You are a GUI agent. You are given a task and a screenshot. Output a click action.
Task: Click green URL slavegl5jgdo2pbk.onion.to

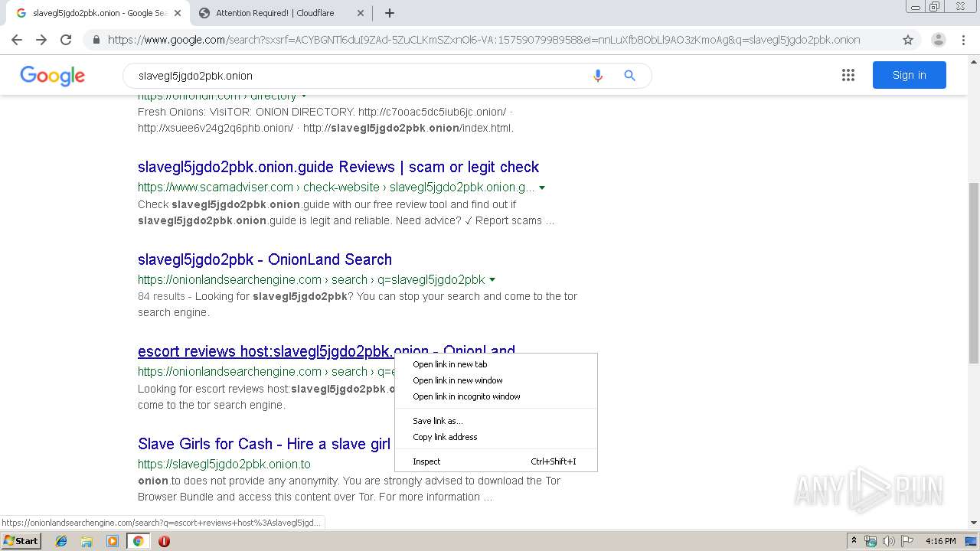click(224, 465)
